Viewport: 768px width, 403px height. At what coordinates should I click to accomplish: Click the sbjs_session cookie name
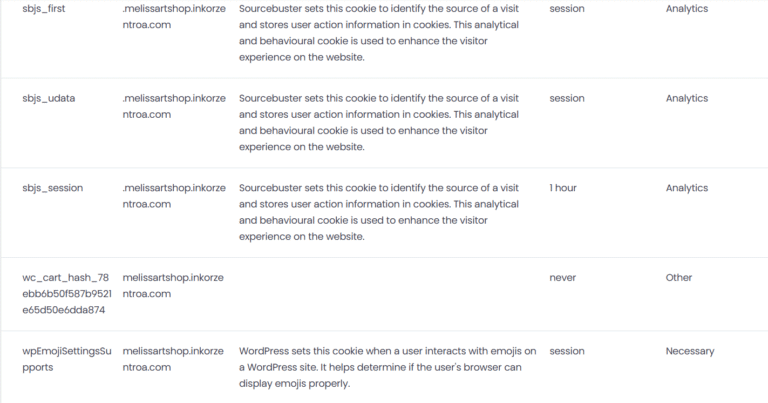click(x=52, y=188)
